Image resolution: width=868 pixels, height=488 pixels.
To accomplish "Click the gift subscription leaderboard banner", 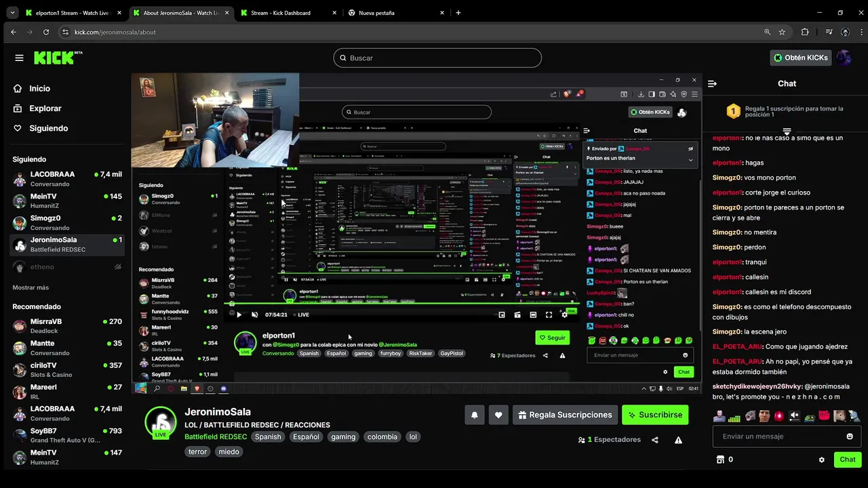I will [787, 112].
